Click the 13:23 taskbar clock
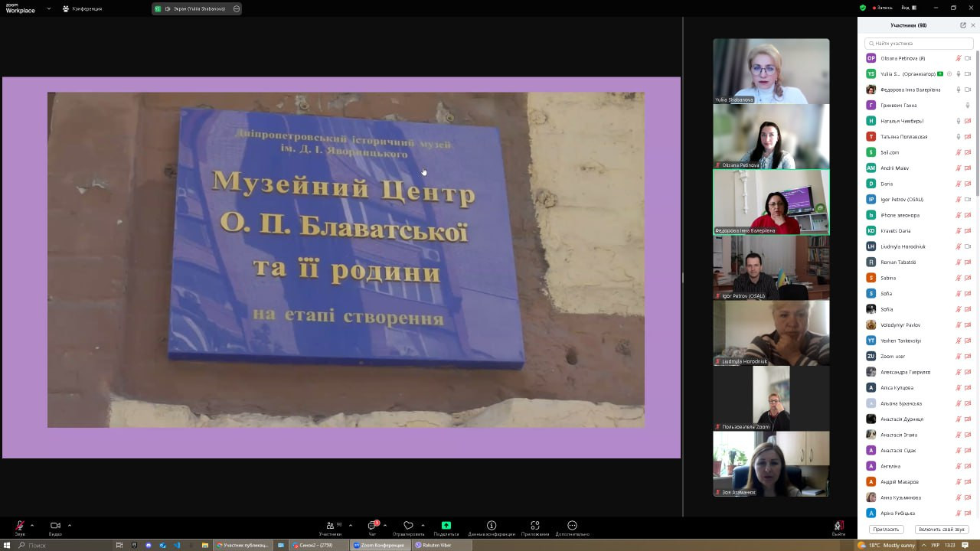The image size is (980, 551). [949, 545]
